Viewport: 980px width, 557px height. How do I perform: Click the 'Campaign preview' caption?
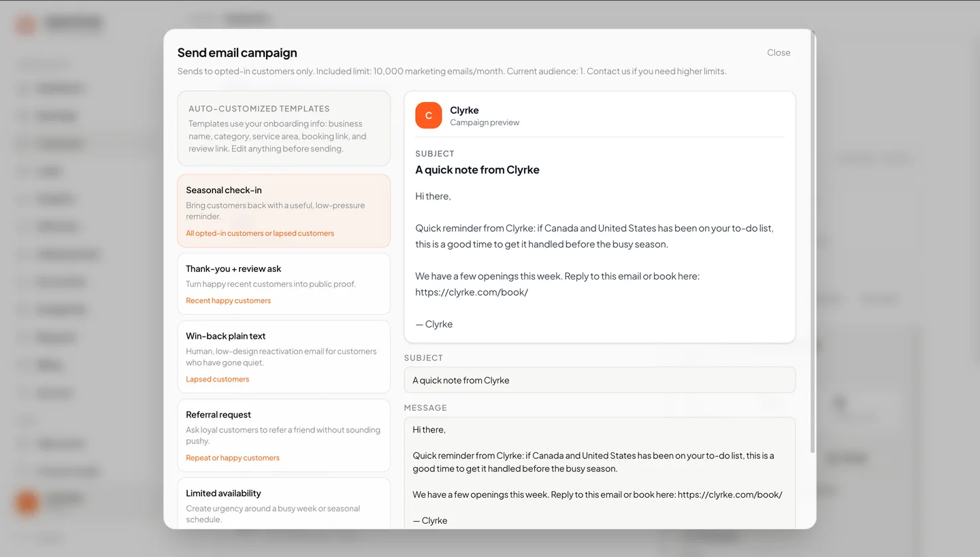pos(485,123)
